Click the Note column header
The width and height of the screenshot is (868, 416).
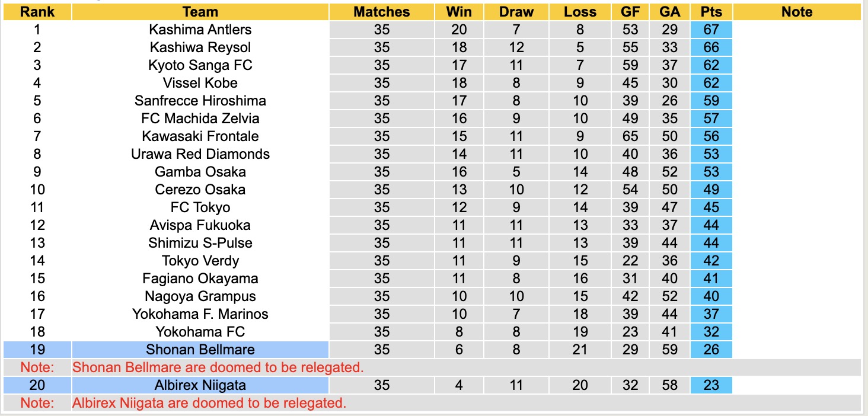[x=796, y=12]
